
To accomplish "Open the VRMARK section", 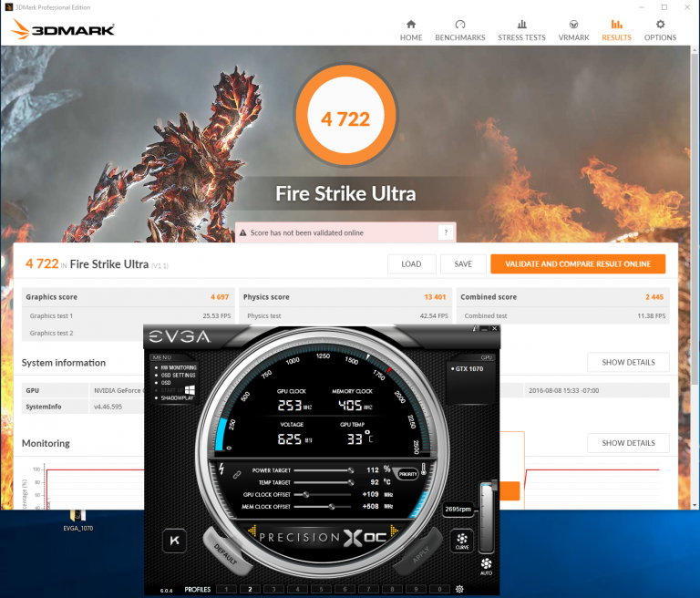I will [x=573, y=30].
